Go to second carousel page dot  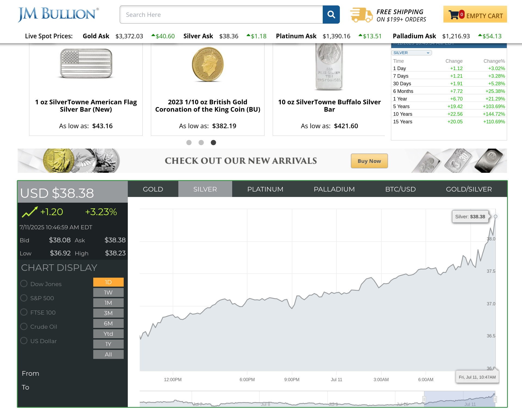coord(201,143)
